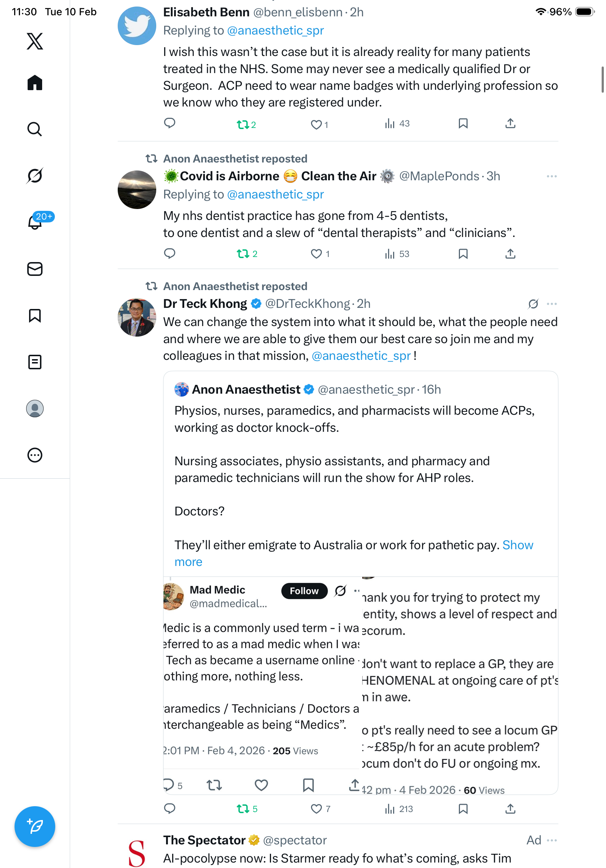Open more options on Spectator ad
Viewport: 606px width, 868px height.
click(551, 840)
